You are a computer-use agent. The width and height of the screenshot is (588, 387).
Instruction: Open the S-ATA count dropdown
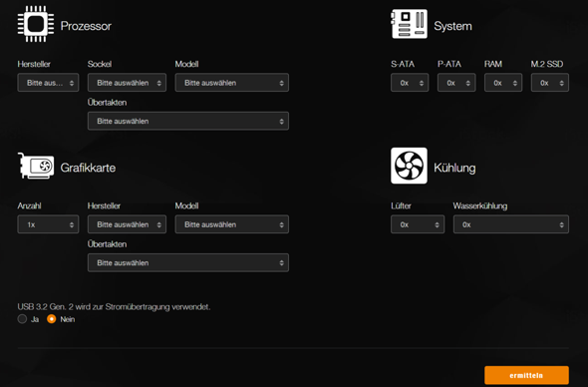pos(410,83)
